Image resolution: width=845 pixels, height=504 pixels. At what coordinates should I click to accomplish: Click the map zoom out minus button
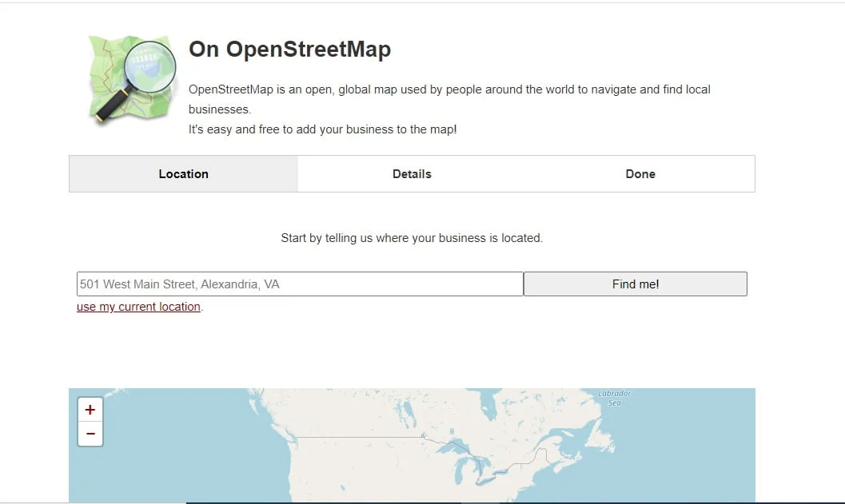(x=90, y=434)
